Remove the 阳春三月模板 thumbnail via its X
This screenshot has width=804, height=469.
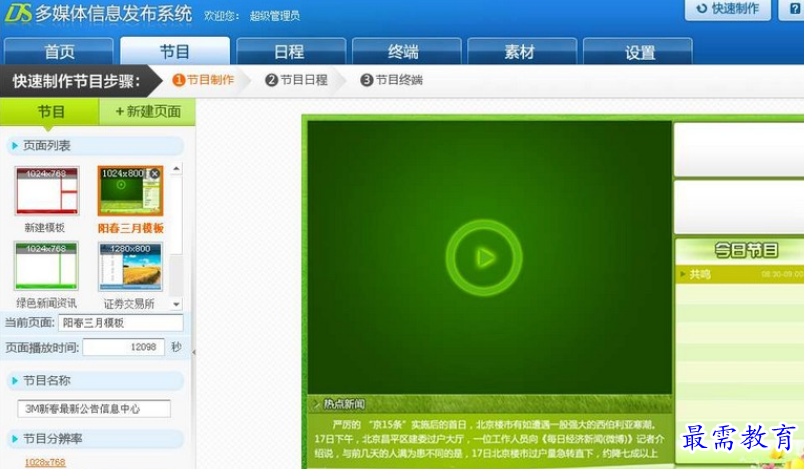(x=155, y=174)
